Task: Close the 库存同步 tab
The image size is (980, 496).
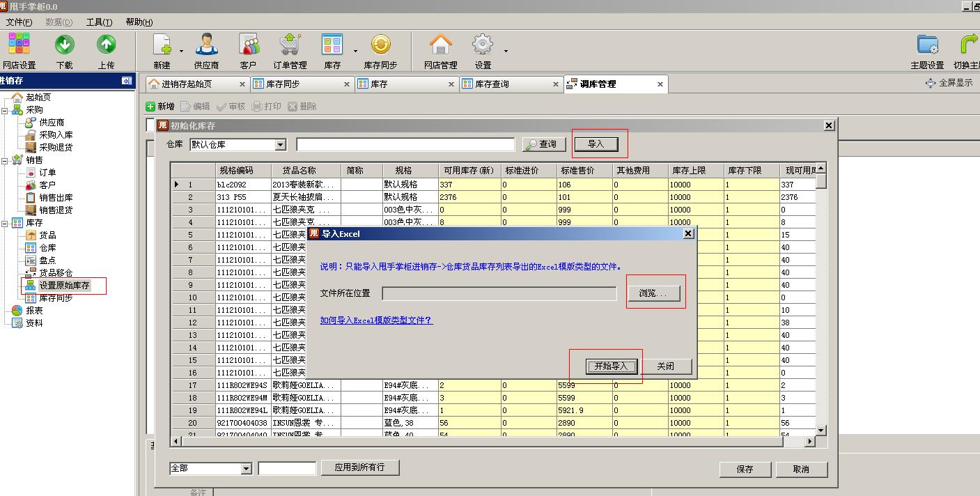Action: point(347,84)
